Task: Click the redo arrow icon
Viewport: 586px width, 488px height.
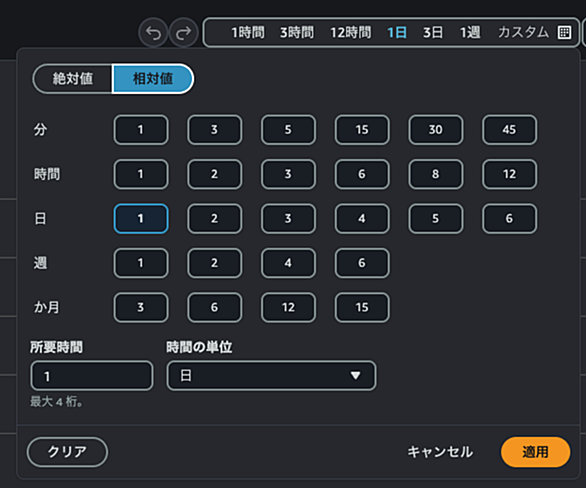Action: coord(183,33)
